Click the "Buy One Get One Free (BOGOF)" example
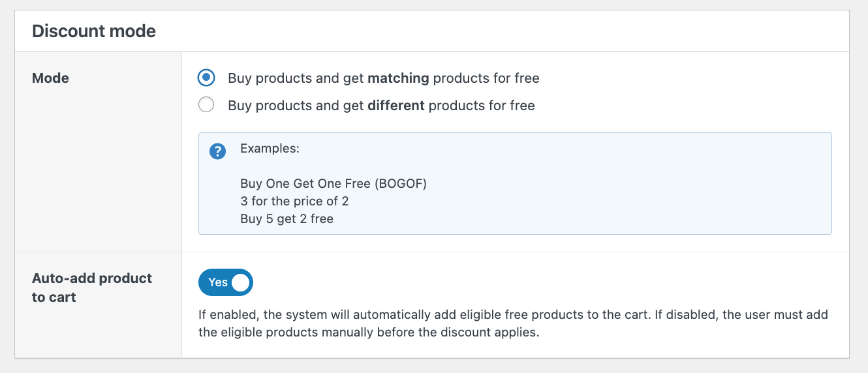Image resolution: width=868 pixels, height=373 pixels. pyautogui.click(x=333, y=184)
